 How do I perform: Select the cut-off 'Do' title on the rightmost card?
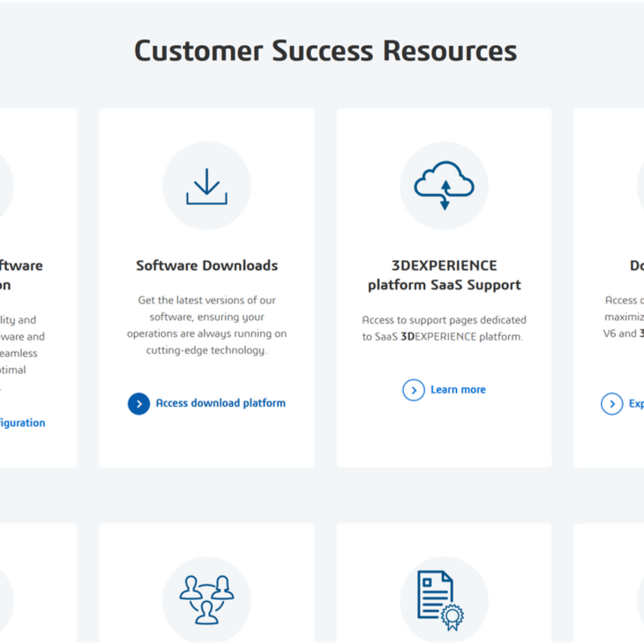click(635, 266)
